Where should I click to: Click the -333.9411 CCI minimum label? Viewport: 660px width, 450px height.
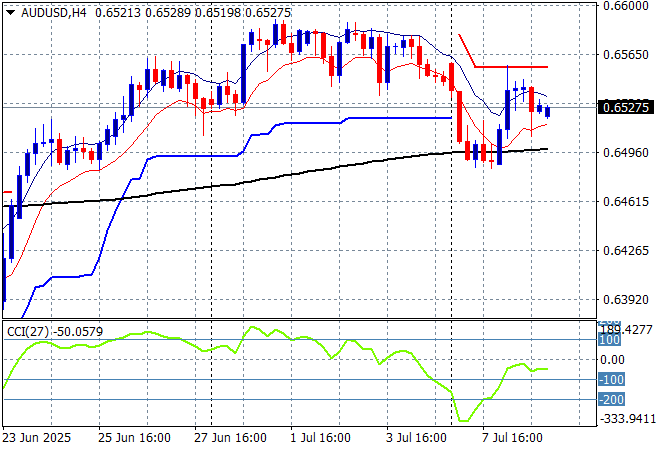click(x=628, y=419)
